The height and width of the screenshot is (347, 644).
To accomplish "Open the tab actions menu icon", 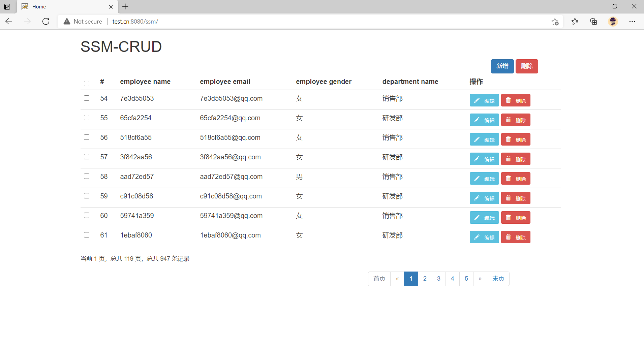I will [7, 7].
